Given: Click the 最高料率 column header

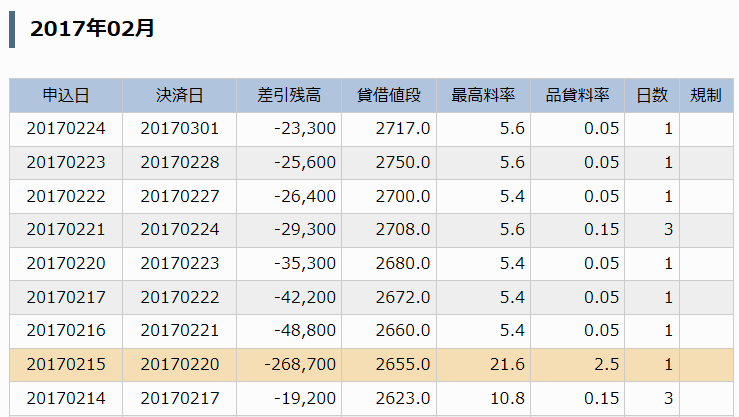Looking at the screenshot, I should [x=483, y=96].
